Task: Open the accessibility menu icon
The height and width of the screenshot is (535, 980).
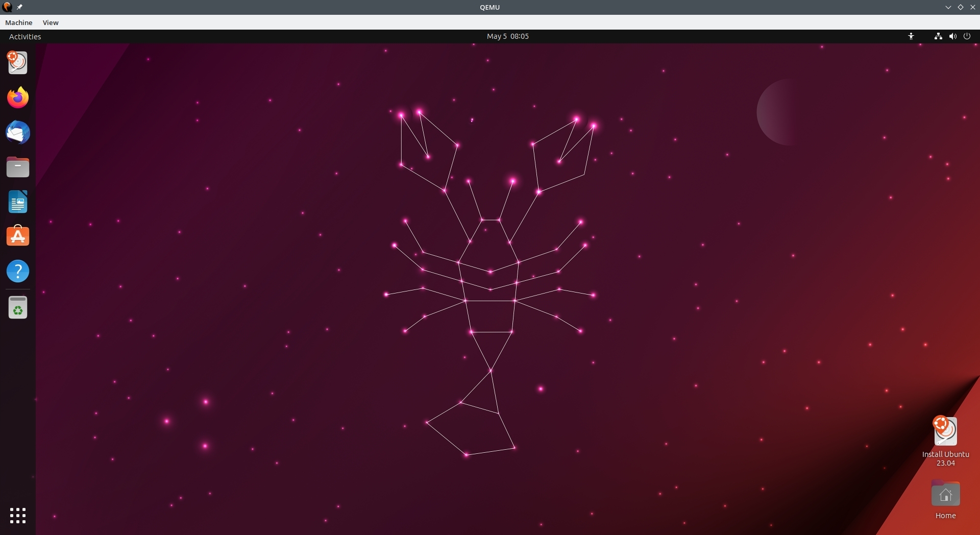Action: click(x=911, y=36)
